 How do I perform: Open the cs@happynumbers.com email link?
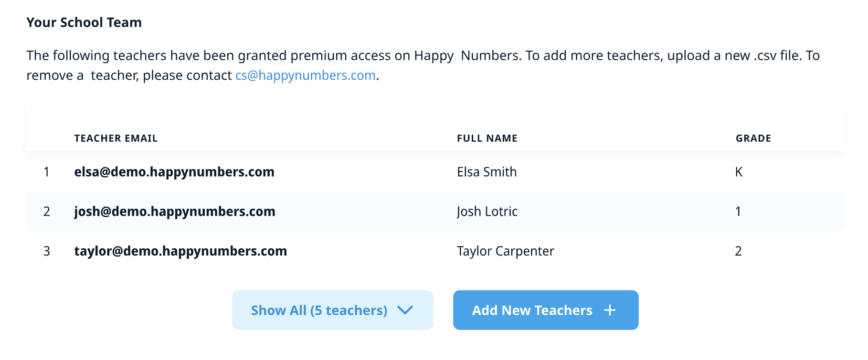click(305, 75)
